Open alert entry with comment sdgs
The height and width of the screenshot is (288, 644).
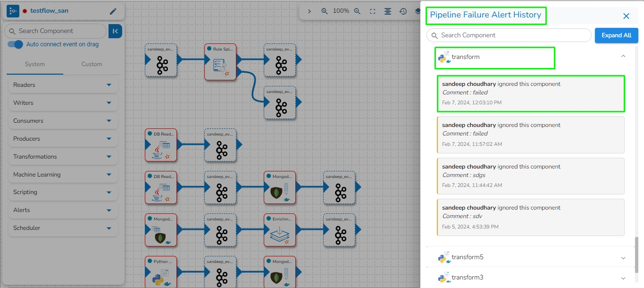click(x=531, y=176)
